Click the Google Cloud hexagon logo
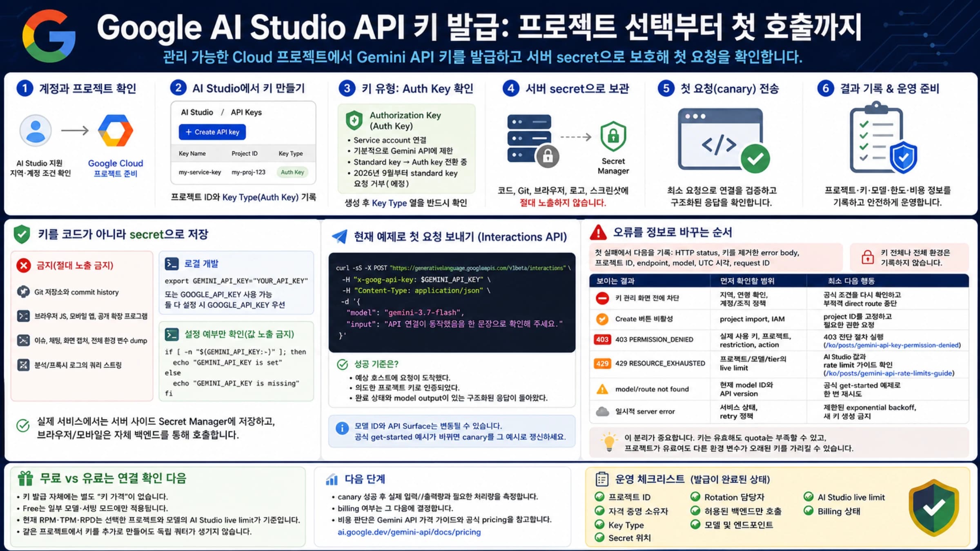 [x=116, y=131]
